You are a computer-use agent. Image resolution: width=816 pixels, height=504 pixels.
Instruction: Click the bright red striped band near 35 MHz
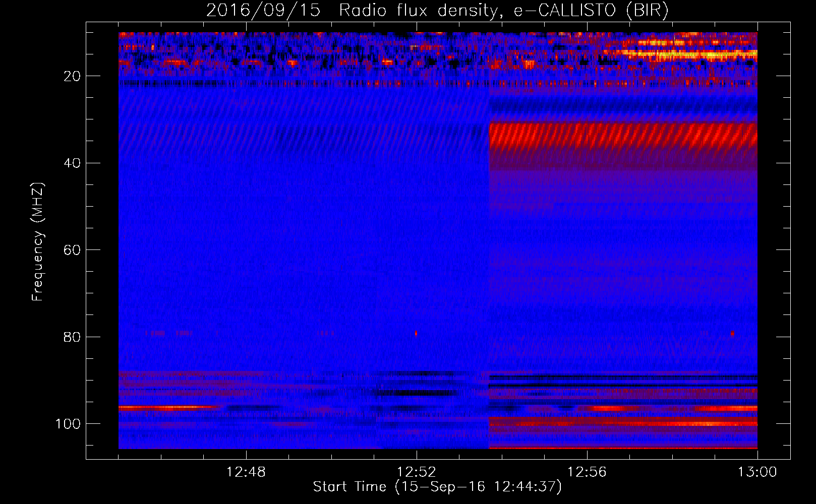[623, 135]
